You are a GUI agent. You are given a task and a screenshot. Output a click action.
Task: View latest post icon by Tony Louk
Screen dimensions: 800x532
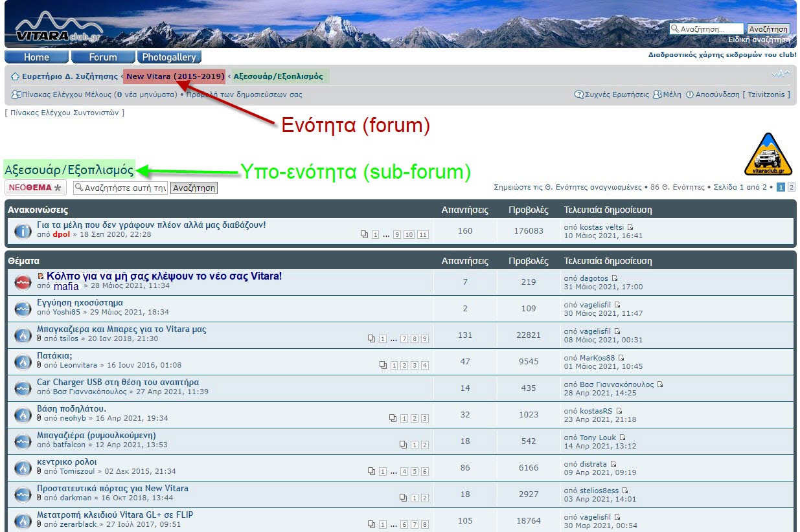(x=623, y=438)
